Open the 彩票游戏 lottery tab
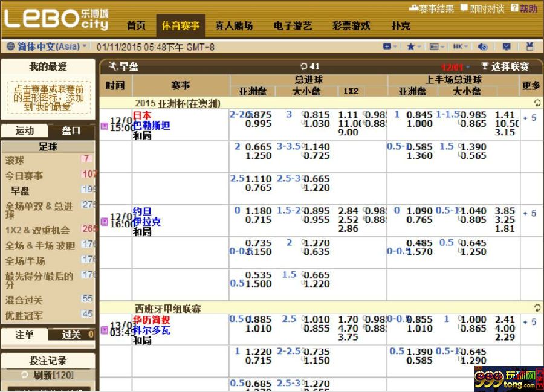This screenshot has width=544, height=392. coord(351,25)
